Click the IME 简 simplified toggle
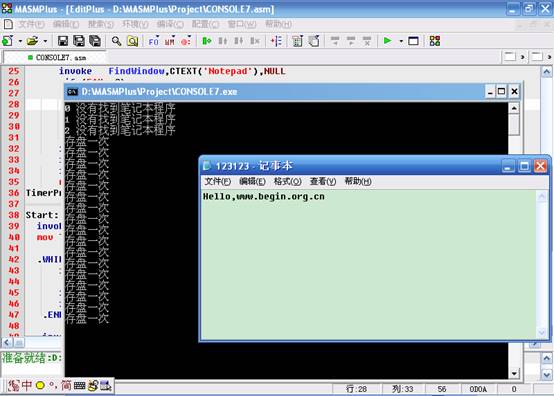Viewport: 554px width, 396px height. [x=66, y=385]
